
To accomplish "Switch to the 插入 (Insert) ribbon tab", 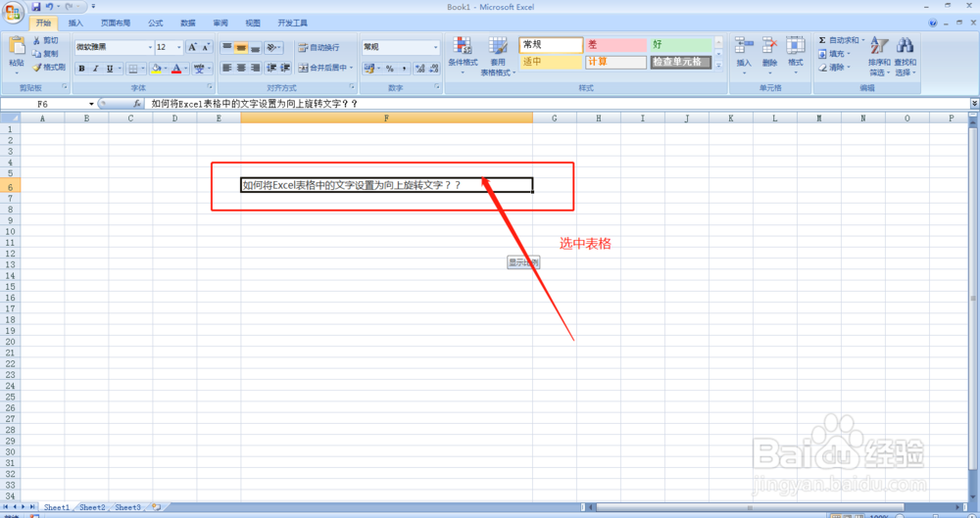I will pyautogui.click(x=75, y=24).
